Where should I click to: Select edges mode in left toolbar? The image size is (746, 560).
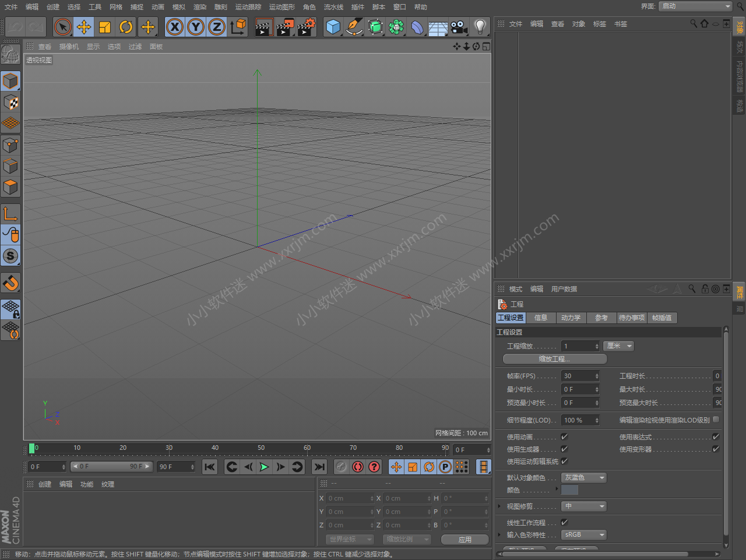[x=10, y=166]
